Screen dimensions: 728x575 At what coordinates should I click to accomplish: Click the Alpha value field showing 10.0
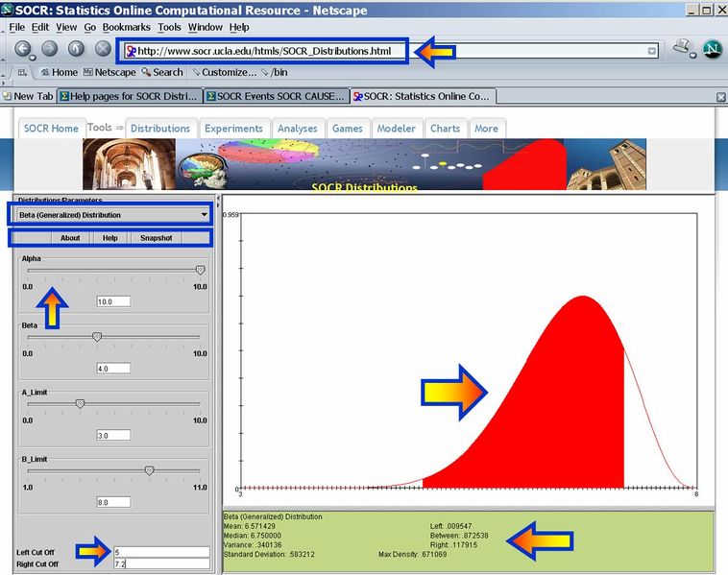click(113, 301)
